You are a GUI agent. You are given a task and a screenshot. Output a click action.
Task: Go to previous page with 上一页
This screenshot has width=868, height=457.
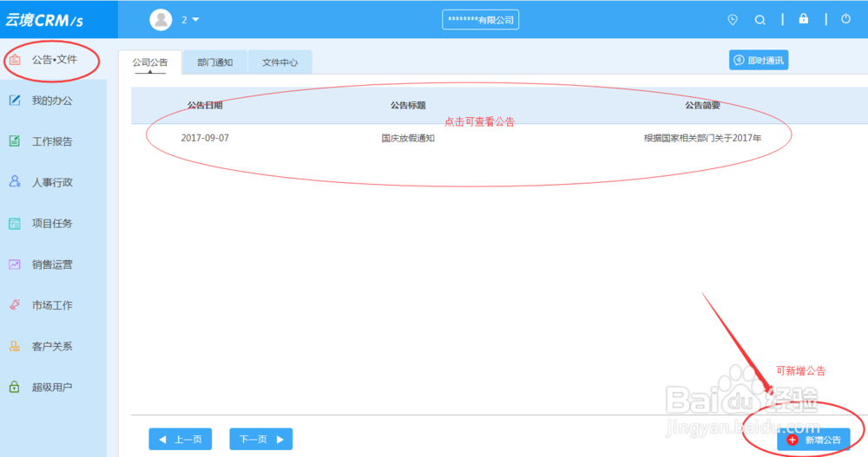pyautogui.click(x=181, y=440)
